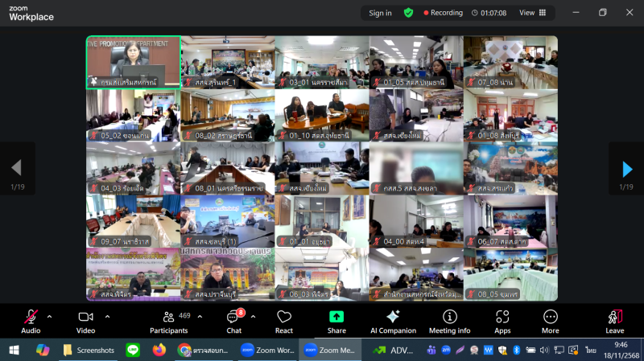Open Firefox from the Windows taskbar
The image size is (644, 361).
click(159, 350)
